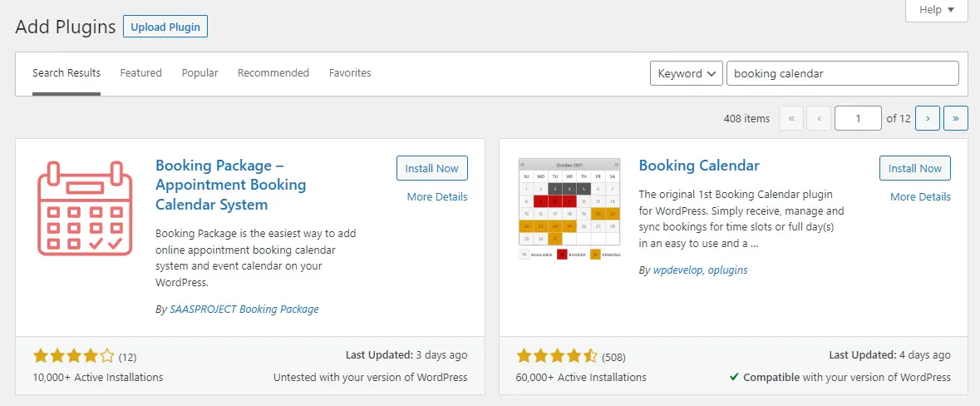The image size is (980, 406).
Task: Click the Add Plugins page heading
Action: (x=66, y=27)
